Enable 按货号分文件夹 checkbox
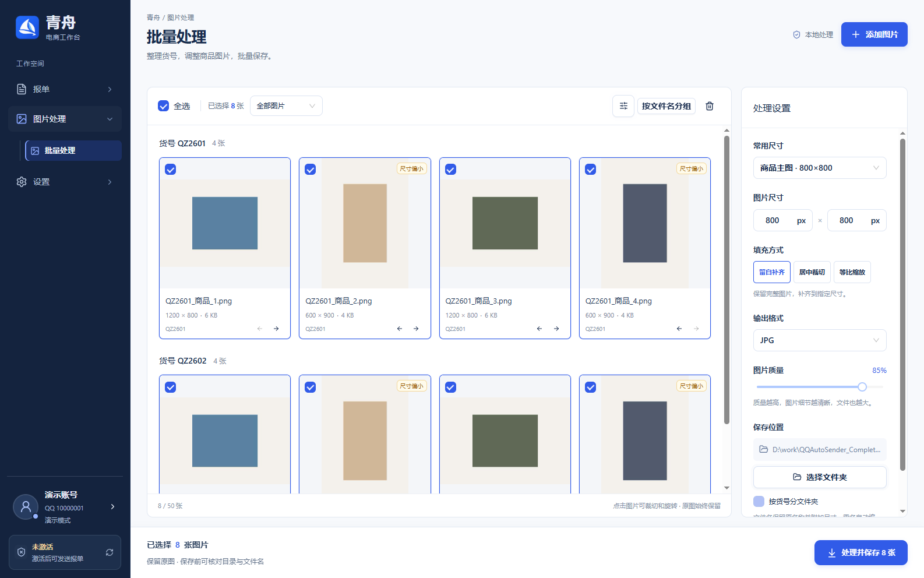Image resolution: width=924 pixels, height=578 pixels. tap(759, 501)
